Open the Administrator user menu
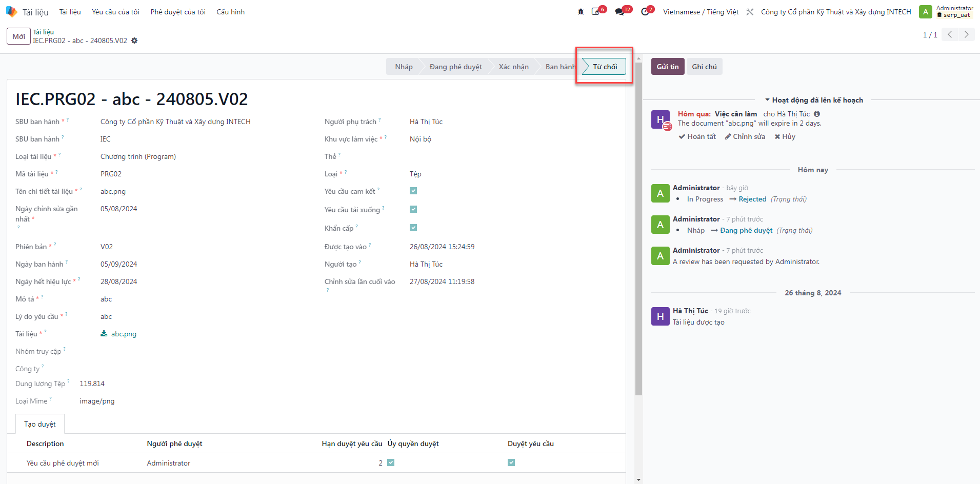This screenshot has height=484, width=980. pyautogui.click(x=947, y=12)
